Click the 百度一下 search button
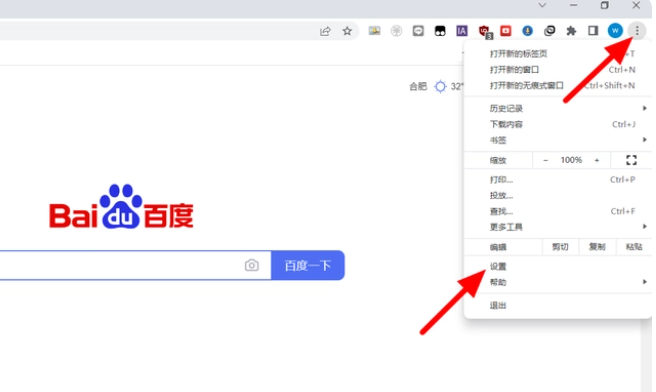Screen dimensions: 656x392 tap(308, 265)
